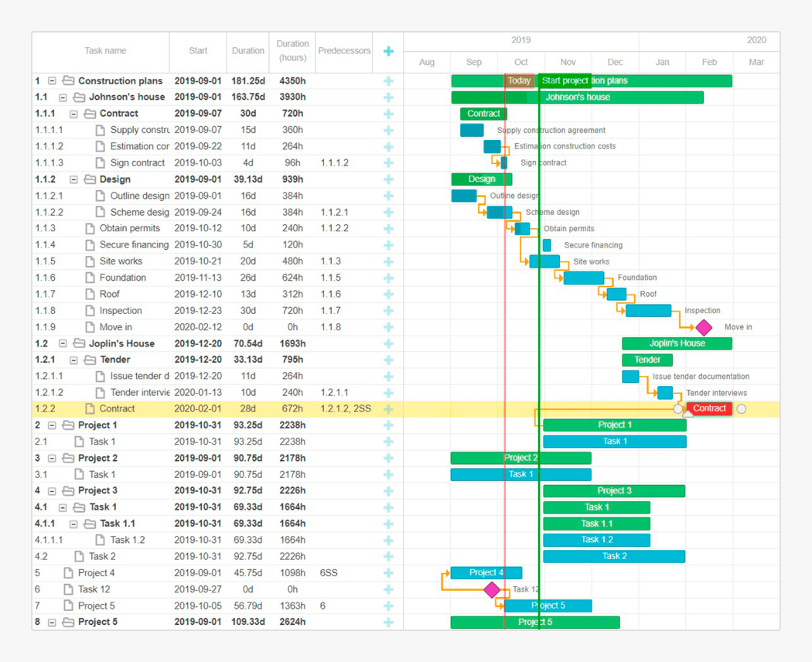
Task: Click the Supply construction file icon
Action: 101,130
